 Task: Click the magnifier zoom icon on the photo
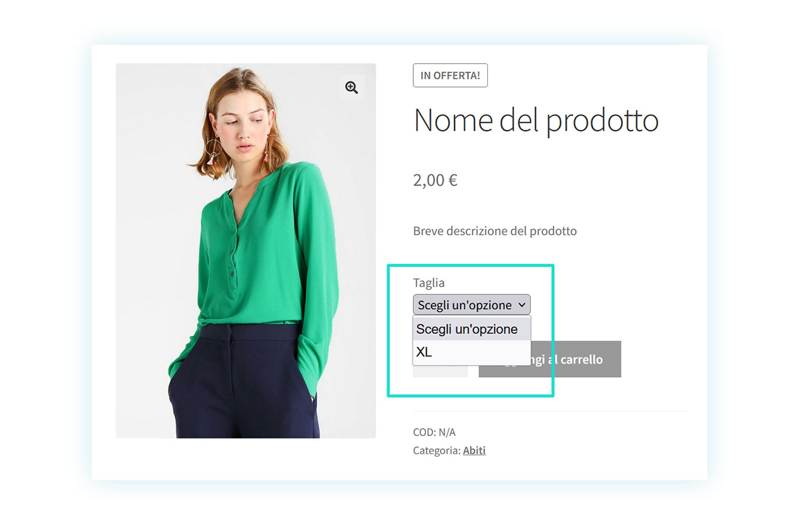pos(351,87)
